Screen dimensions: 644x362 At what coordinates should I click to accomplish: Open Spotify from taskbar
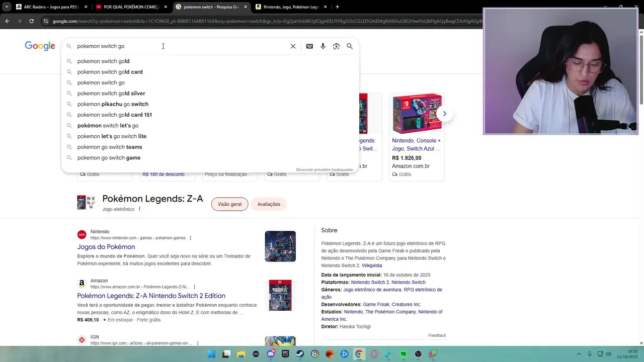[404, 354]
